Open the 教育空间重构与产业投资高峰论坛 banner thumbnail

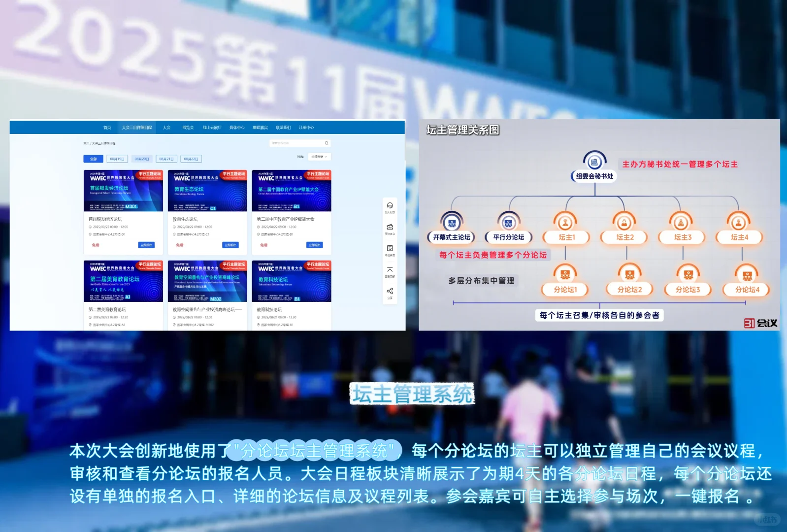207,281
